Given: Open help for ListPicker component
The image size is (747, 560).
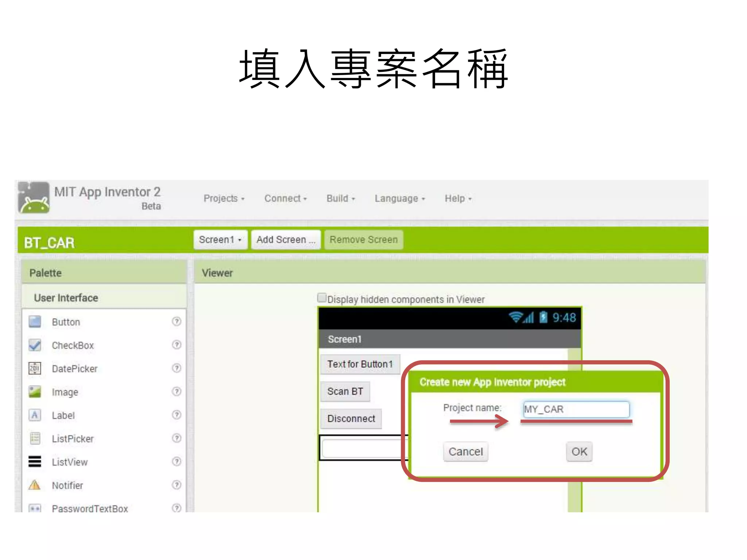Looking at the screenshot, I should tap(177, 438).
